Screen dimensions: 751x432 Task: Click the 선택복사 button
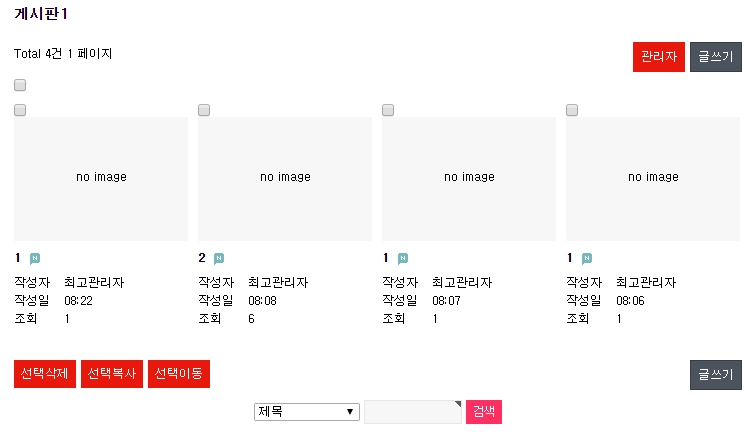(112, 374)
